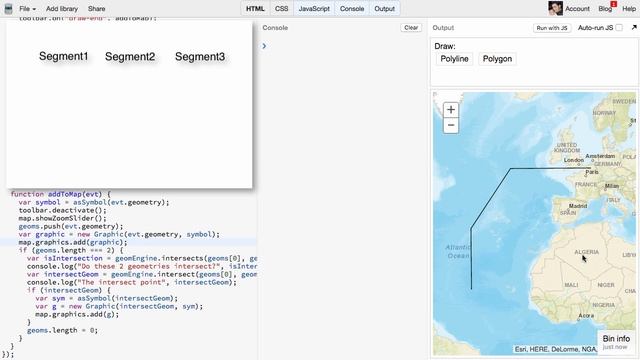
Task: Click the JS Bin logo icon
Action: tap(8, 9)
